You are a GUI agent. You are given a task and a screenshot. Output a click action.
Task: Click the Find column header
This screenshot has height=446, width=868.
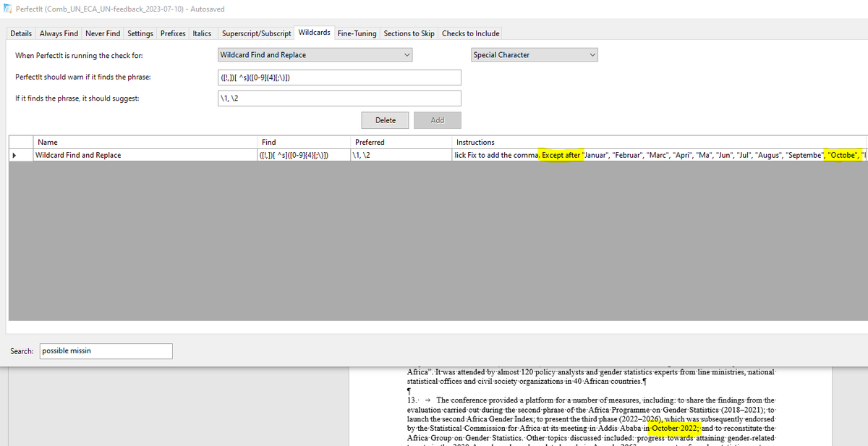[x=304, y=142]
